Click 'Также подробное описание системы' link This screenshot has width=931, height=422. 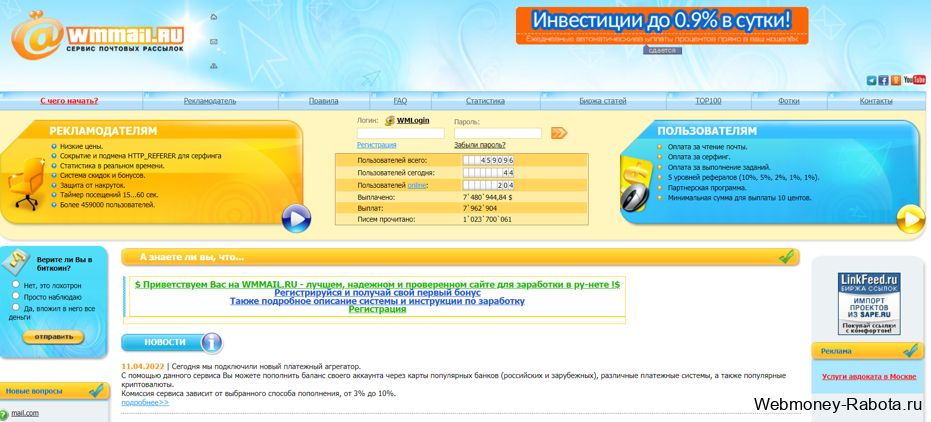[378, 301]
